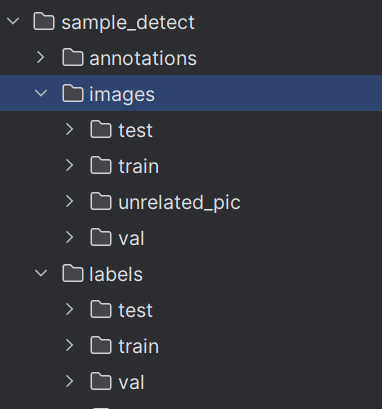Expand the unrelated_pic folder chevron
The image size is (382, 409).
click(69, 201)
